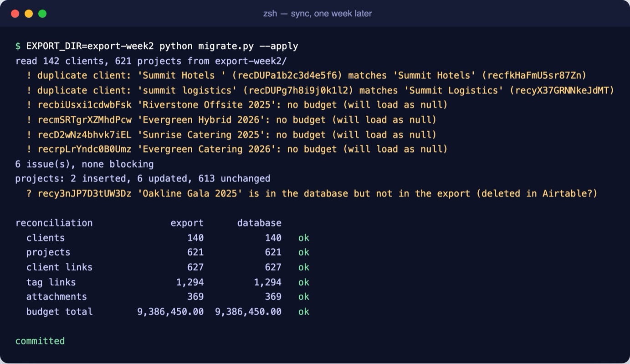Click the 'read 142 clients, 621 projects' line
630x364 pixels.
click(x=151, y=61)
